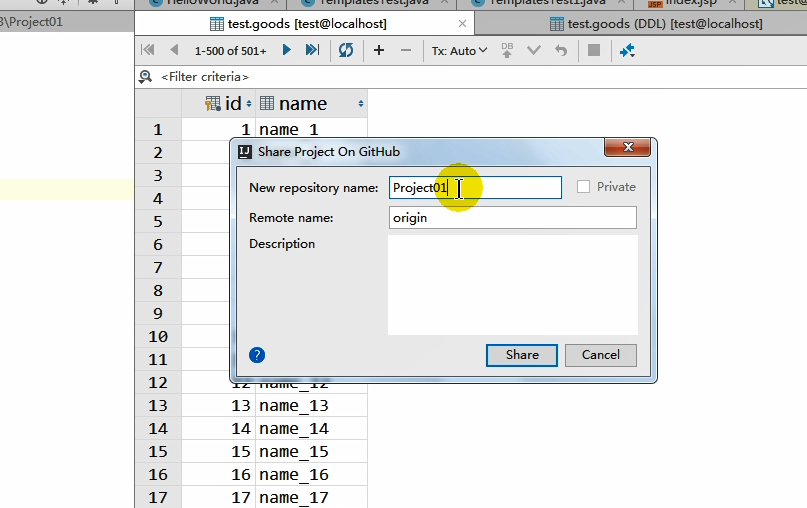The image size is (807, 508).
Task: Toggle the Private checkbox
Action: pyautogui.click(x=583, y=186)
